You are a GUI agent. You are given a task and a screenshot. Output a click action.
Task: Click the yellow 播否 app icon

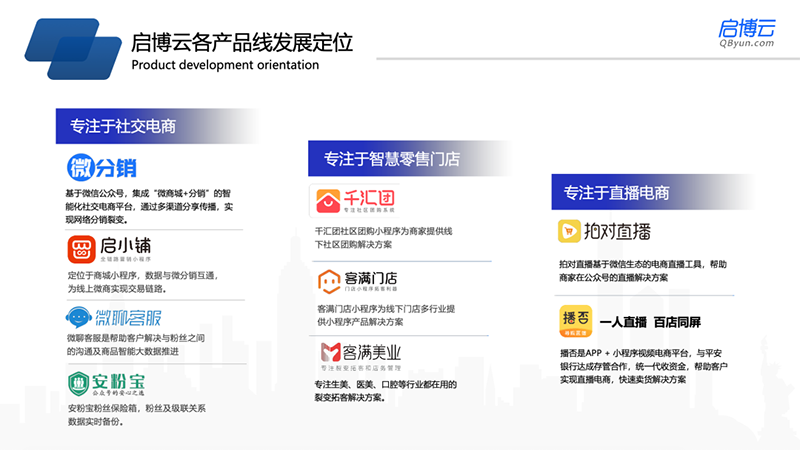pyautogui.click(x=573, y=320)
